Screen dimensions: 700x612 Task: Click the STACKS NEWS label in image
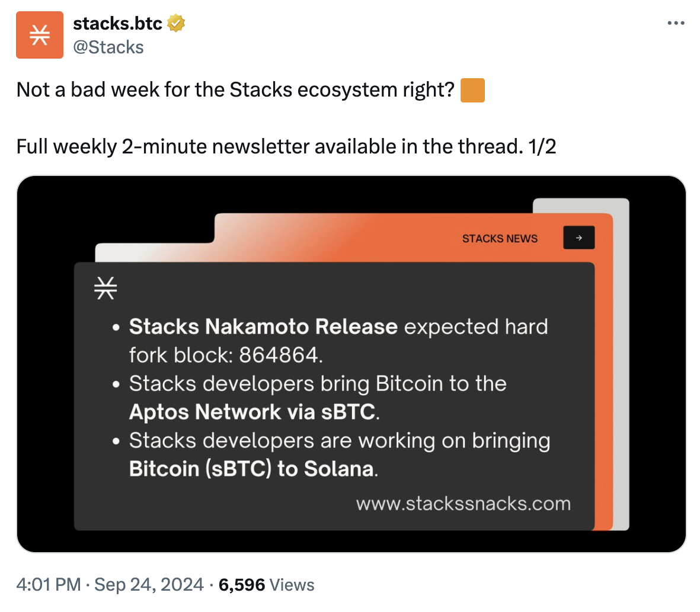(x=500, y=239)
